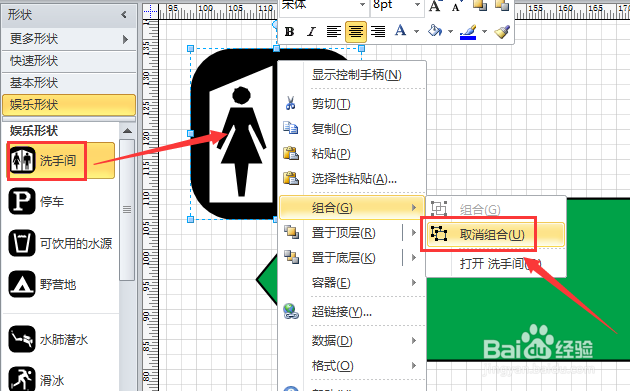This screenshot has width=630, height=391.
Task: Open line color dropdown arrow
Action: pos(485,31)
